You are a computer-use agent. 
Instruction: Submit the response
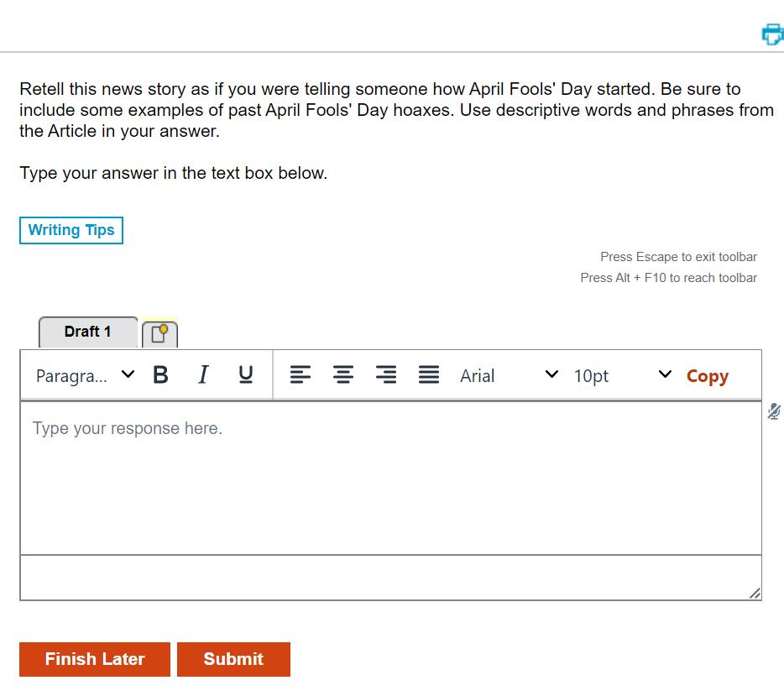233,660
